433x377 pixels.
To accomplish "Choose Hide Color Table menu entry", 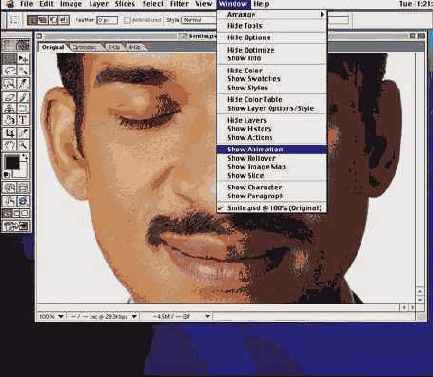I will pyautogui.click(x=271, y=99).
